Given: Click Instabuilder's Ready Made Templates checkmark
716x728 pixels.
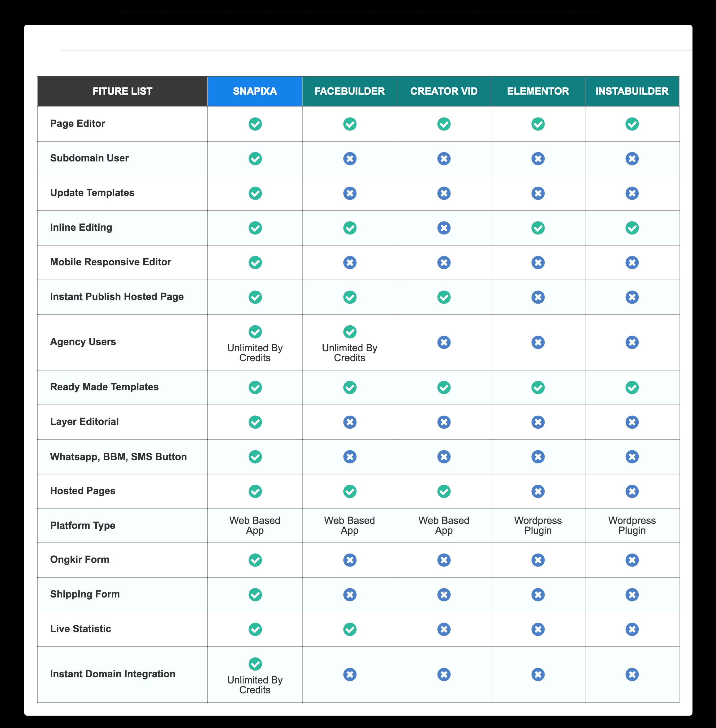Looking at the screenshot, I should tap(632, 388).
